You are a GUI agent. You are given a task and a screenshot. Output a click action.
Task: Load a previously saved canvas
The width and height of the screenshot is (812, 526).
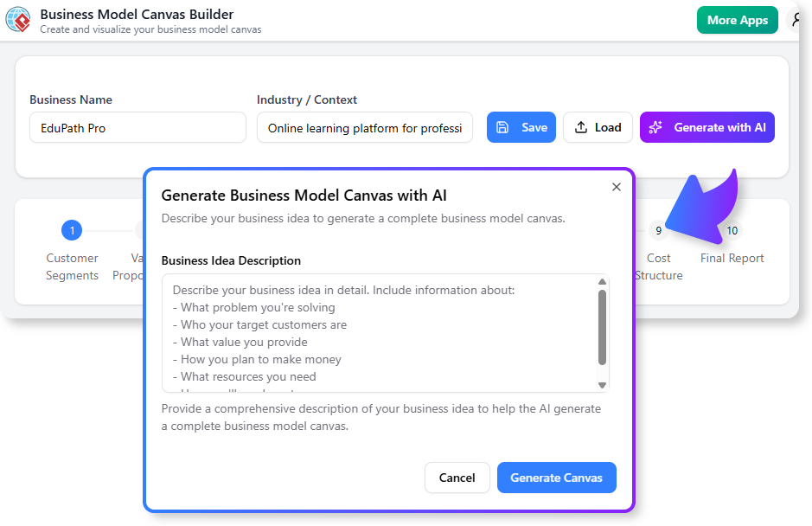pyautogui.click(x=598, y=126)
